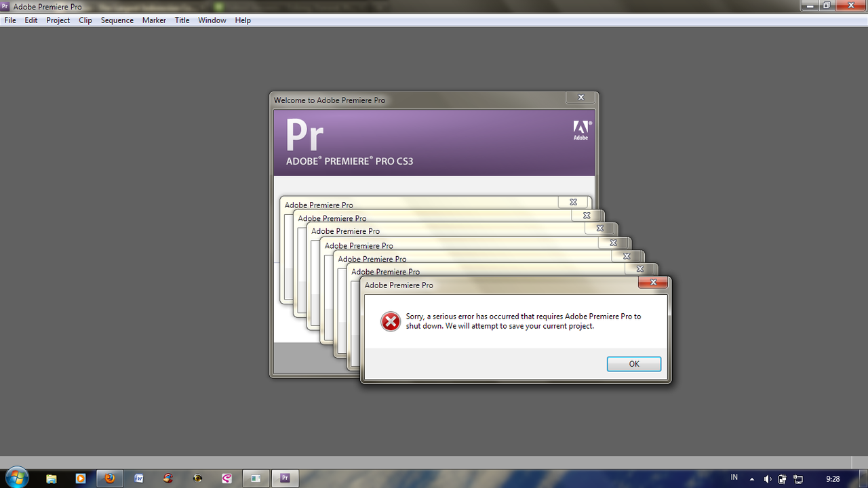Open the Project menu
The image size is (868, 488).
58,20
